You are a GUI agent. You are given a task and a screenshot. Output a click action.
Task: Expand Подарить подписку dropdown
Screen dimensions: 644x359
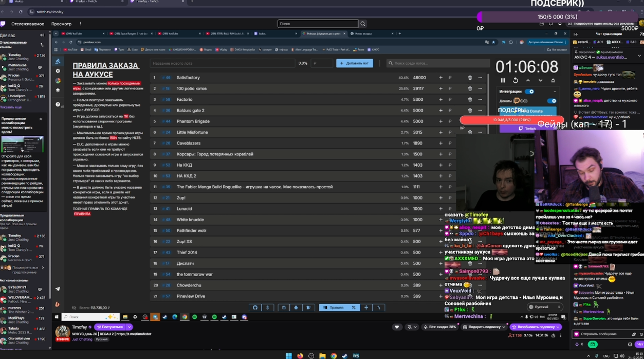tap(503, 327)
